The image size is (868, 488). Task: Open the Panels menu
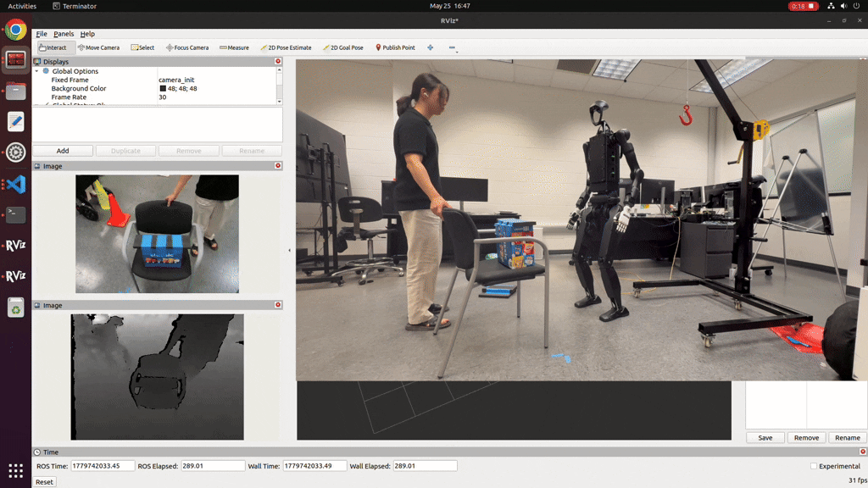(x=64, y=34)
